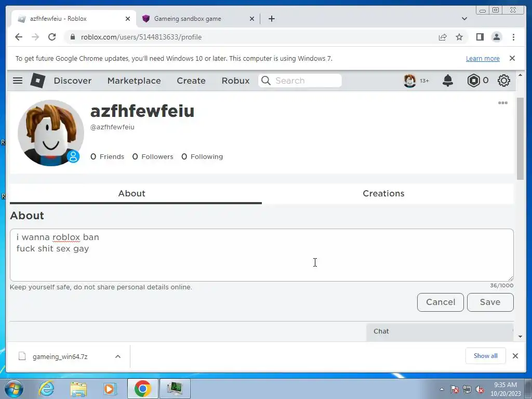Go to the Create page
The width and height of the screenshot is (532, 399).
pos(191,81)
